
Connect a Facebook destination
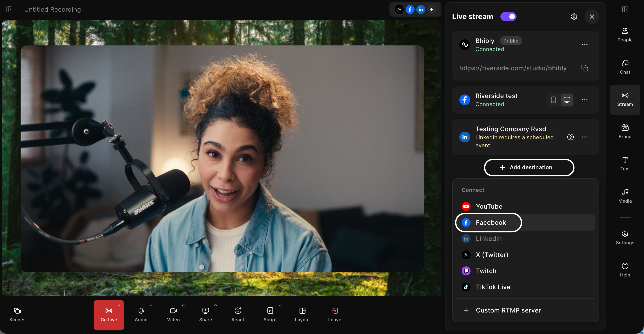(x=525, y=223)
